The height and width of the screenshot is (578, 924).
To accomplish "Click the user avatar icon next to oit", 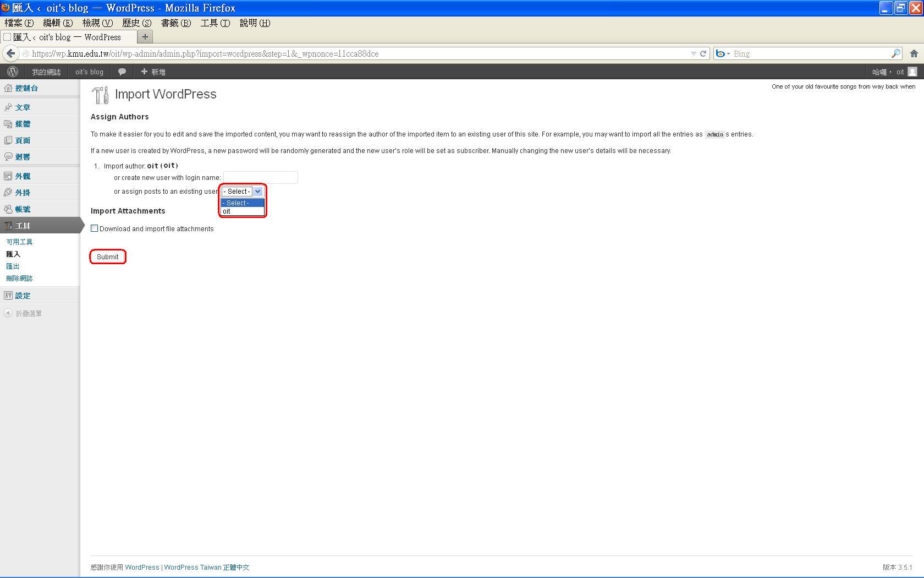I will [912, 72].
